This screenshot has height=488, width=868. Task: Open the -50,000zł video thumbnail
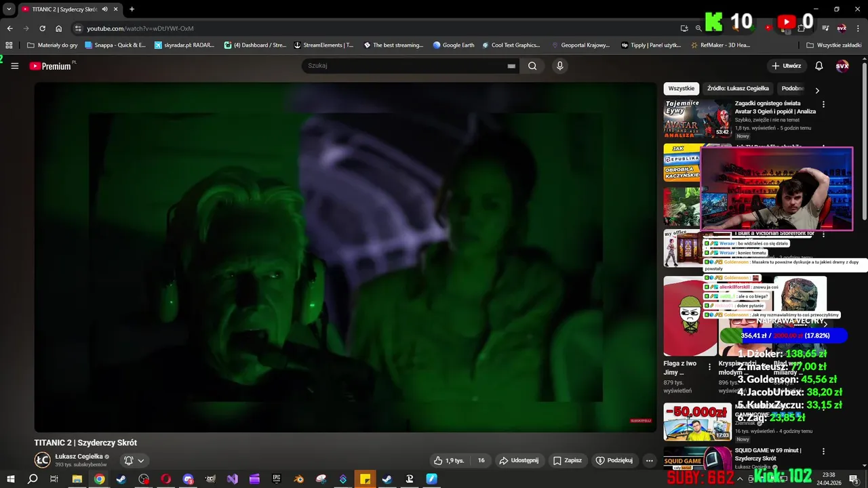[x=697, y=422]
